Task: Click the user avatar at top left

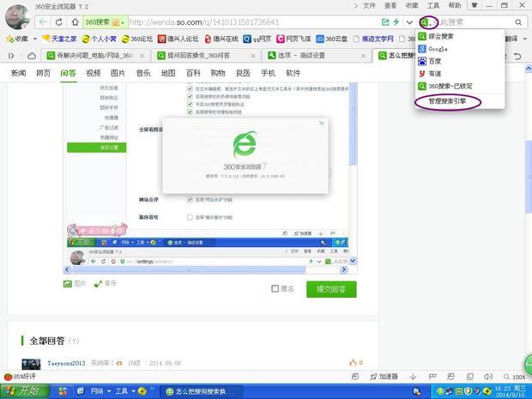Action: (17, 17)
